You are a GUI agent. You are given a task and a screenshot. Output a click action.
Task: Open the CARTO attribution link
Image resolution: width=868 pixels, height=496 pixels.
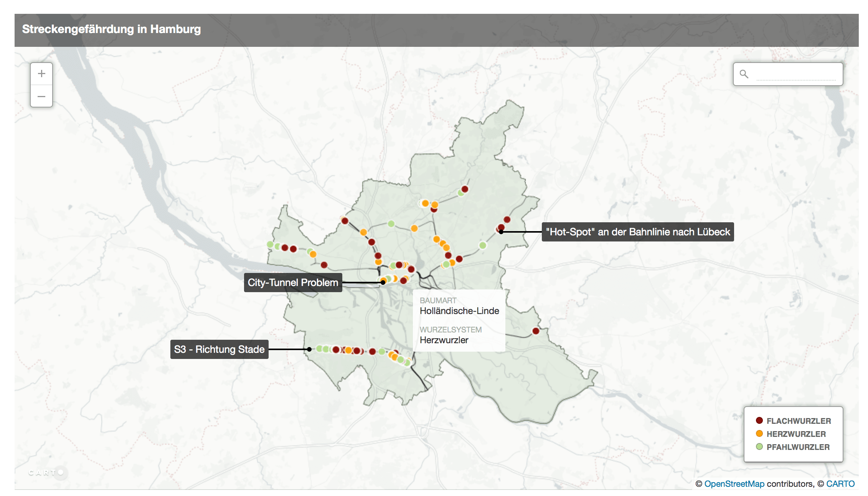840,484
